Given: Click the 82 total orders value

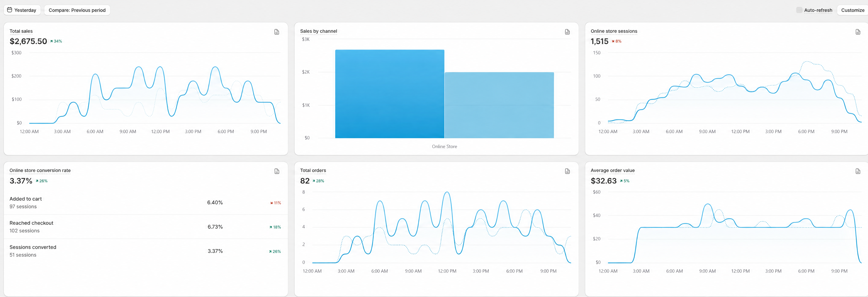Looking at the screenshot, I should (305, 181).
